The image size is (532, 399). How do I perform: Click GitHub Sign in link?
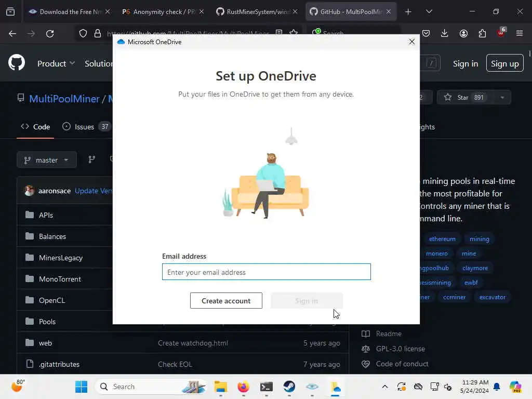tap(465, 64)
